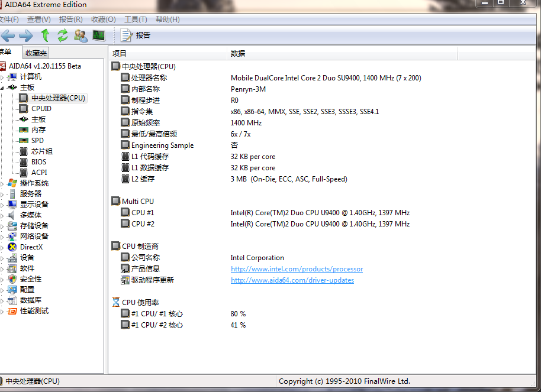Select the 主板 sub-item under 主板
This screenshot has height=392, width=541.
pyautogui.click(x=38, y=119)
